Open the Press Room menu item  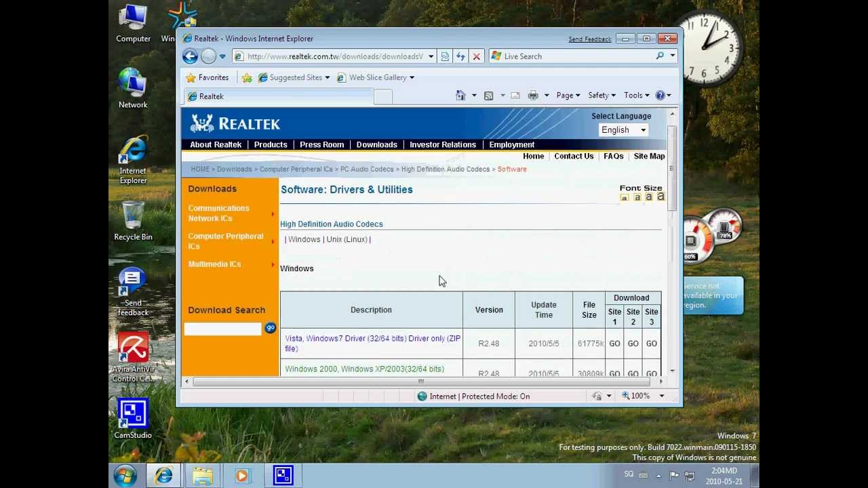click(322, 144)
